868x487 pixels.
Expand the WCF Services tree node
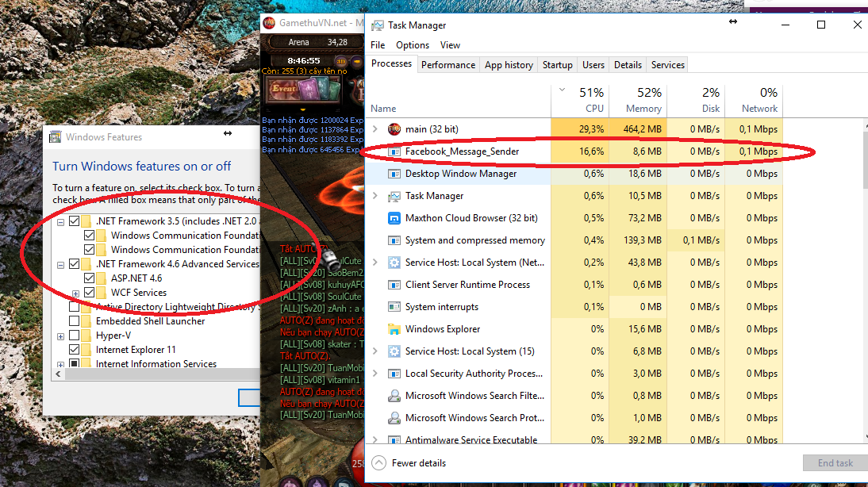tap(76, 293)
